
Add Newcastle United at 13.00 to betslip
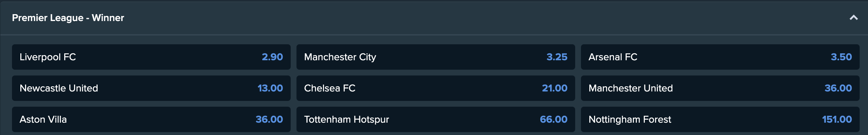coord(151,88)
